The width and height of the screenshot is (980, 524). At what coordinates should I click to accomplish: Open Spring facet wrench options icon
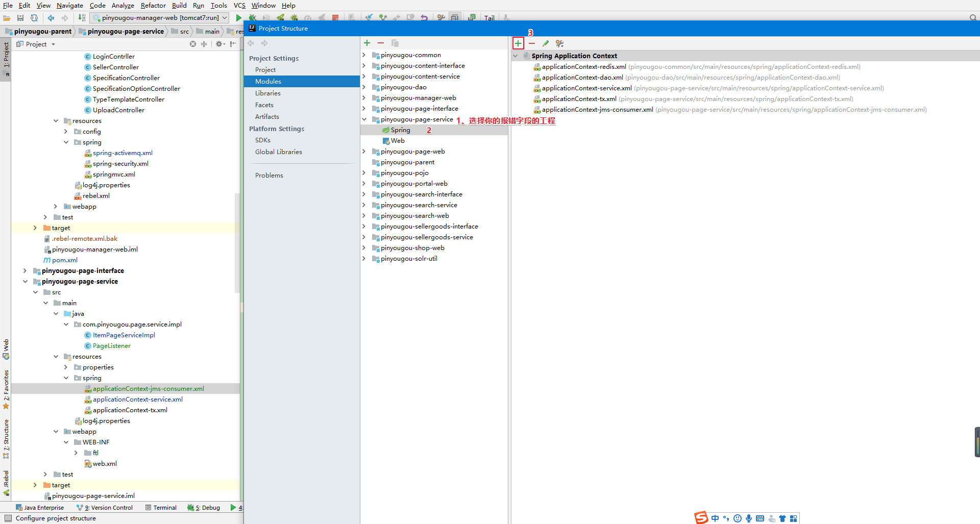tap(560, 43)
